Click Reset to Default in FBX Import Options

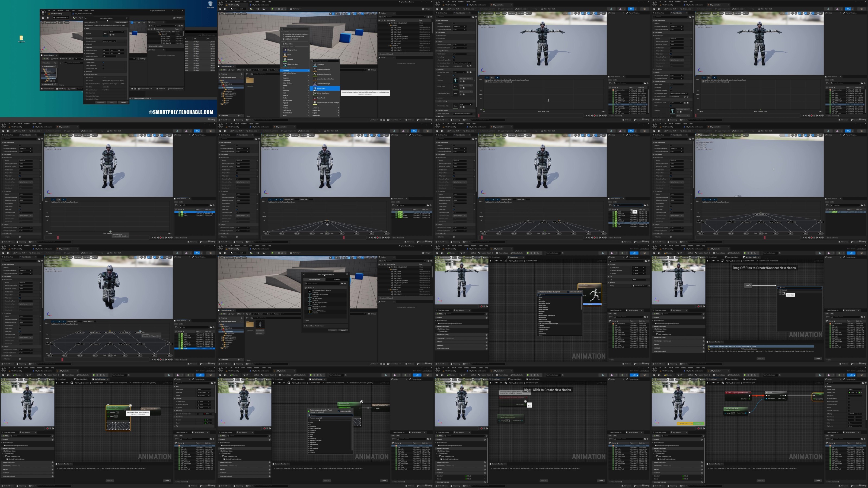[121, 22]
